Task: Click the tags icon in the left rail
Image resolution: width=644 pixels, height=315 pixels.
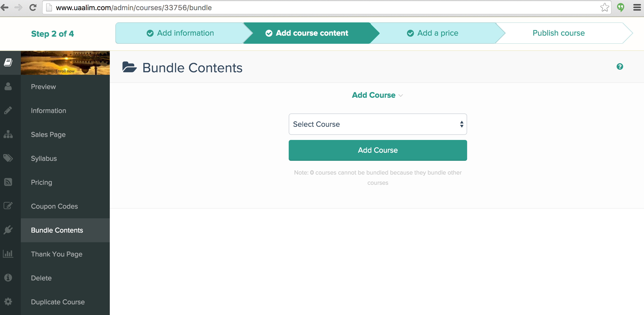Action: (x=8, y=158)
